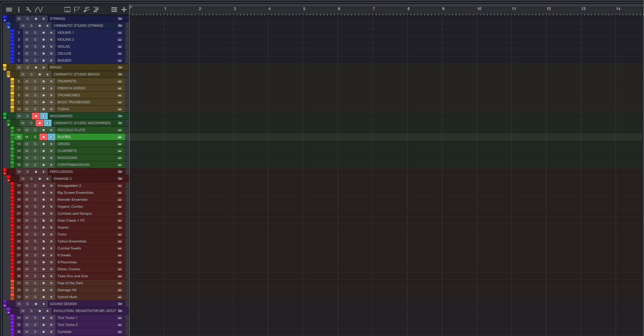Mute the Tick Tocks 1 track
This screenshot has height=336, width=644.
[27, 318]
